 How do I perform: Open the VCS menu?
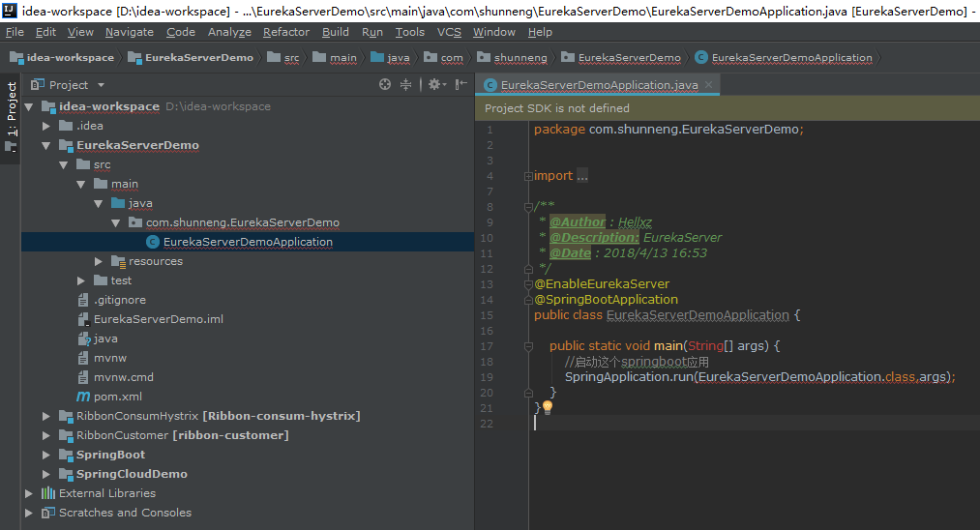(449, 32)
